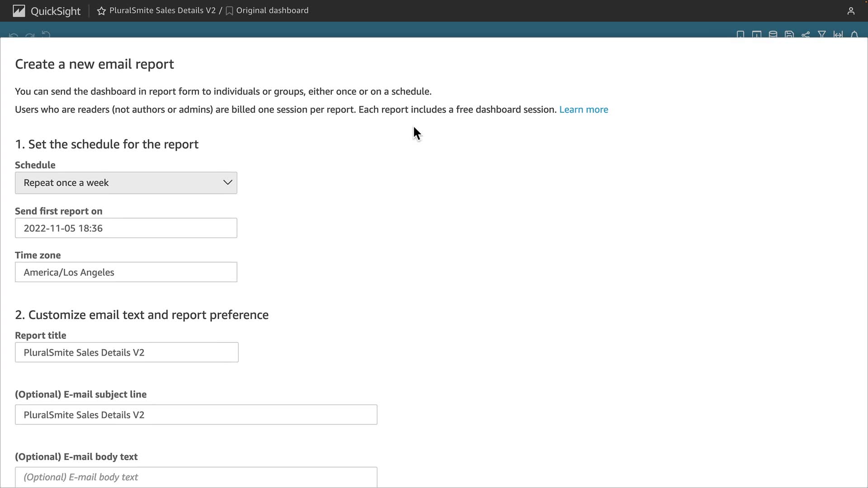Open the filter funnel icon
Image resolution: width=868 pixels, height=488 pixels.
[x=822, y=35]
